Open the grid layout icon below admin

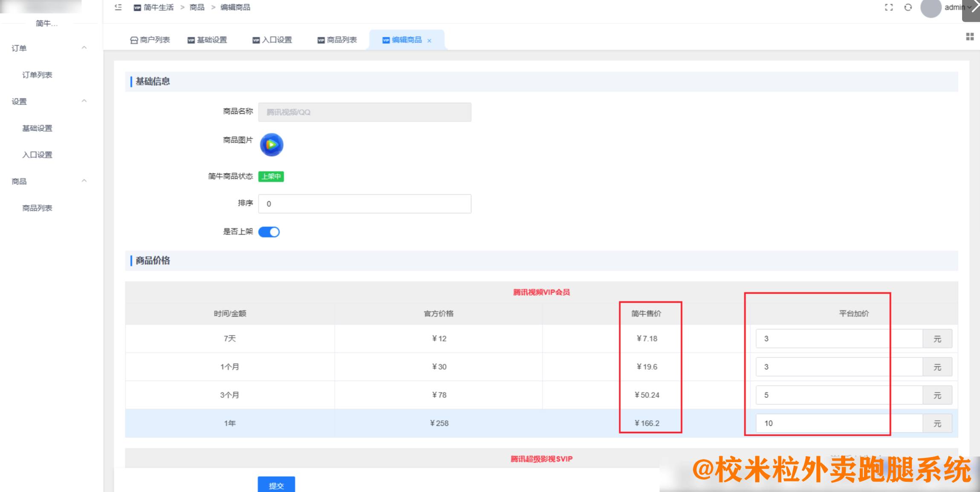click(x=971, y=37)
